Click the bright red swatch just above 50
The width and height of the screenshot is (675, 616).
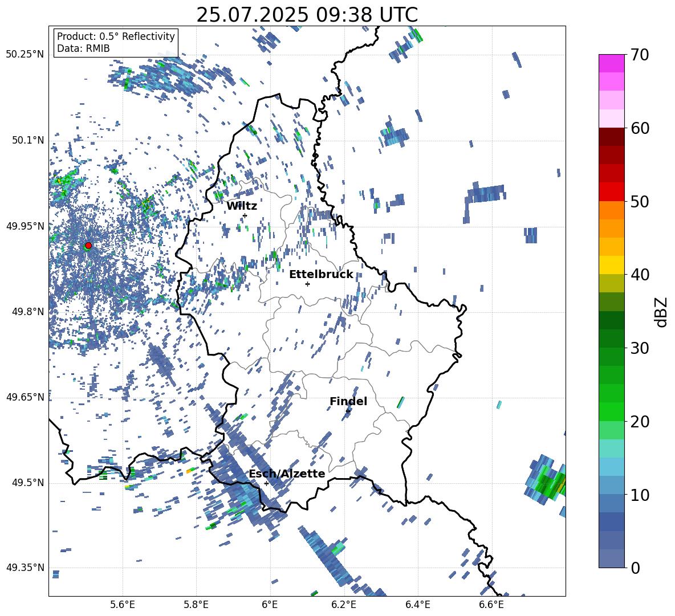pos(611,192)
